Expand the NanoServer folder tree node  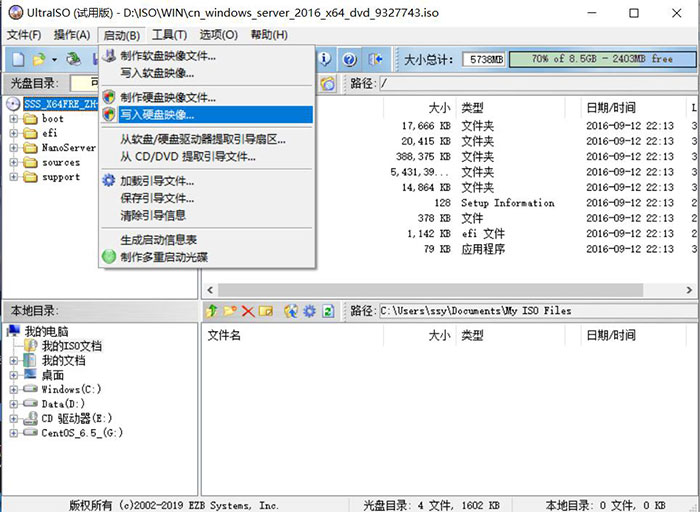tap(13, 148)
